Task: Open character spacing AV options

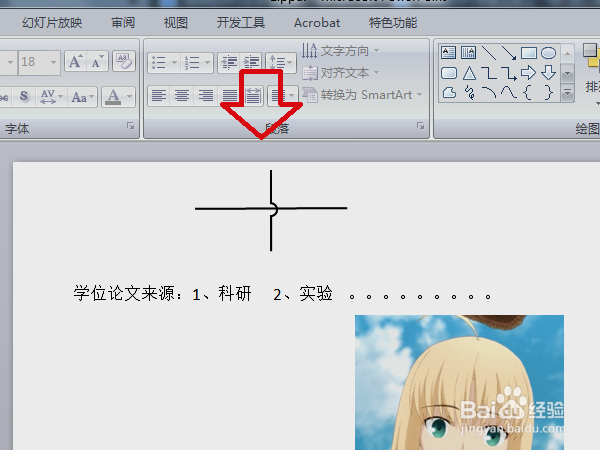Action: pos(51,96)
